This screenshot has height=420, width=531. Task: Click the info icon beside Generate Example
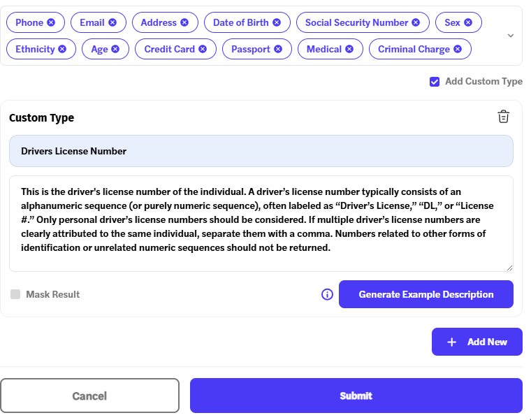(327, 294)
